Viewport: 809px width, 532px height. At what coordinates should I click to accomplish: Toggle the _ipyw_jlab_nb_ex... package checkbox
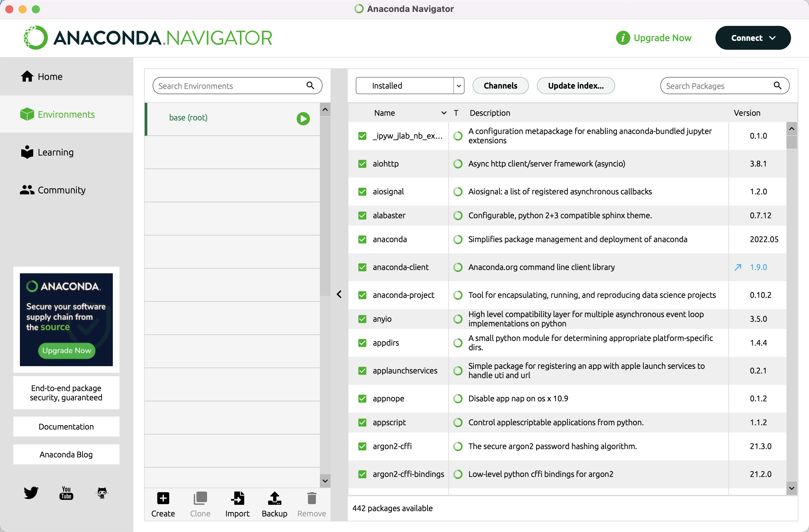tap(362, 136)
